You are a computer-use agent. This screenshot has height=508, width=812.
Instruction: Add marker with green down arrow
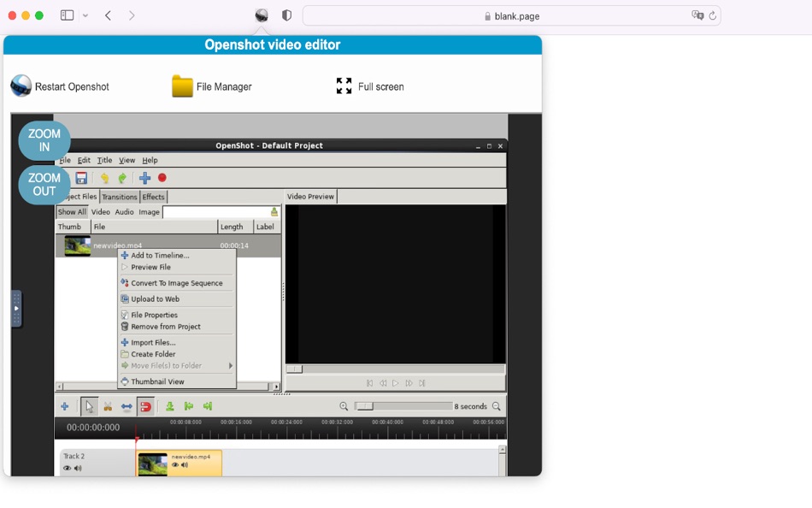[170, 407]
